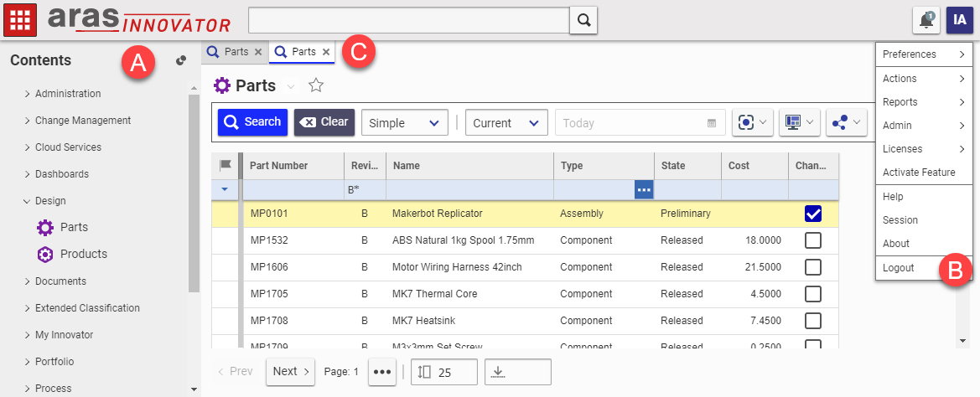Open the Current version dropdown

(506, 123)
